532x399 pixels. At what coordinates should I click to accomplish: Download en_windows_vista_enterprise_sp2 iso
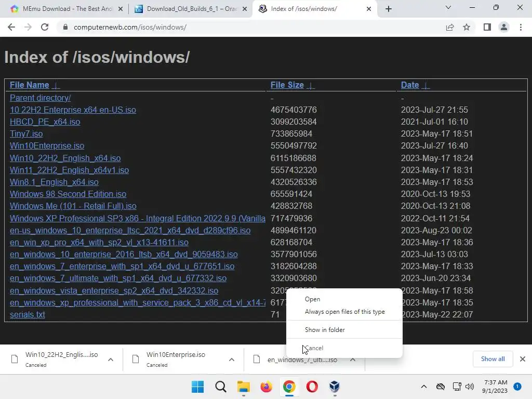(114, 291)
